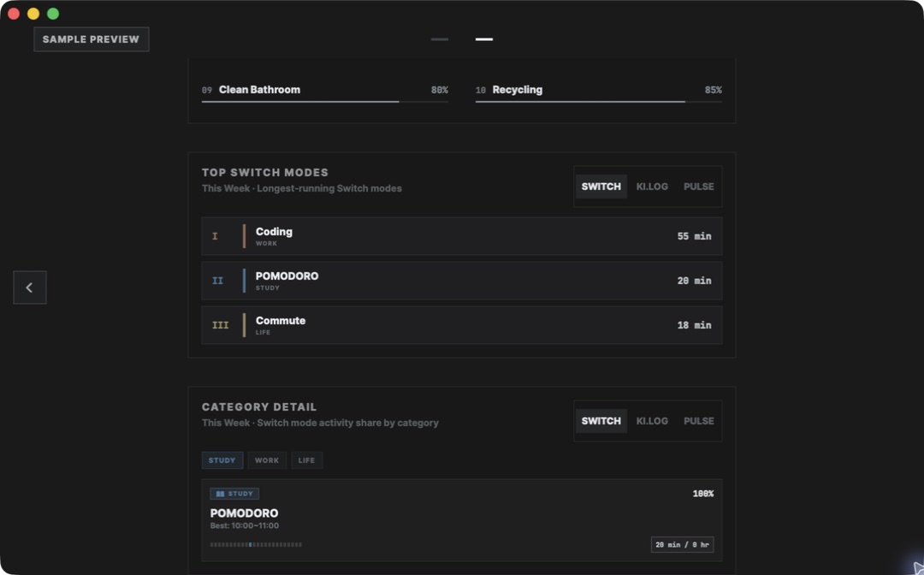The width and height of the screenshot is (924, 575).
Task: Open the SAMPLE PREVIEW button
Action: pyautogui.click(x=91, y=39)
